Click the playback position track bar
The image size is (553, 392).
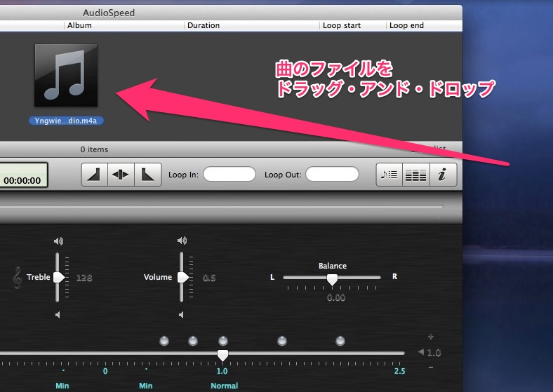tap(221, 207)
